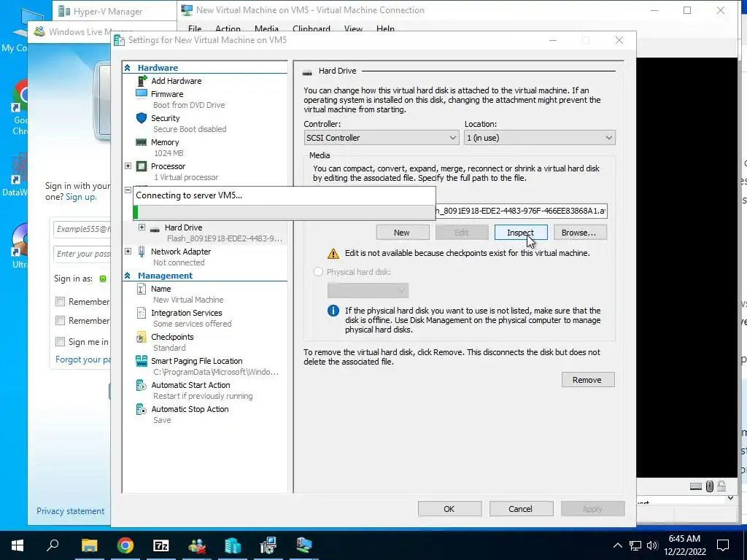
Task: Open the Automatic Start Action icon
Action: click(x=142, y=385)
